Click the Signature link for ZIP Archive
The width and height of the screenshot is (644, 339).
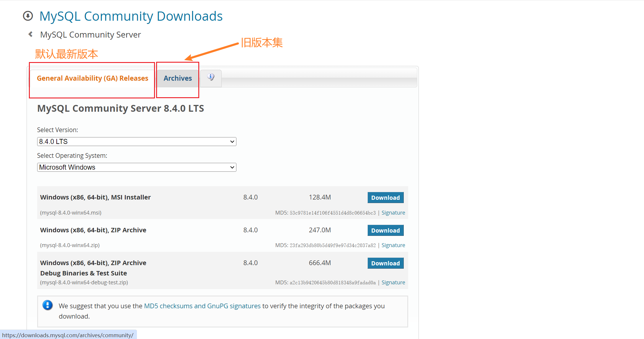click(393, 245)
